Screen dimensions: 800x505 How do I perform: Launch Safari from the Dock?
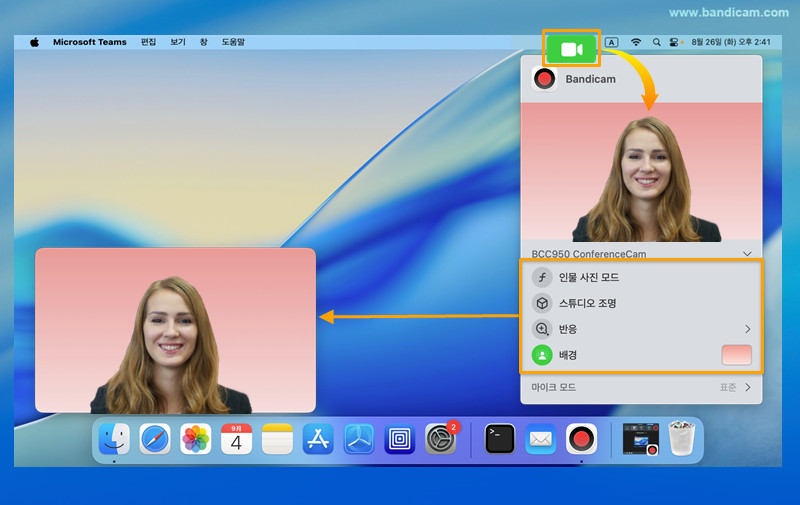(x=155, y=439)
